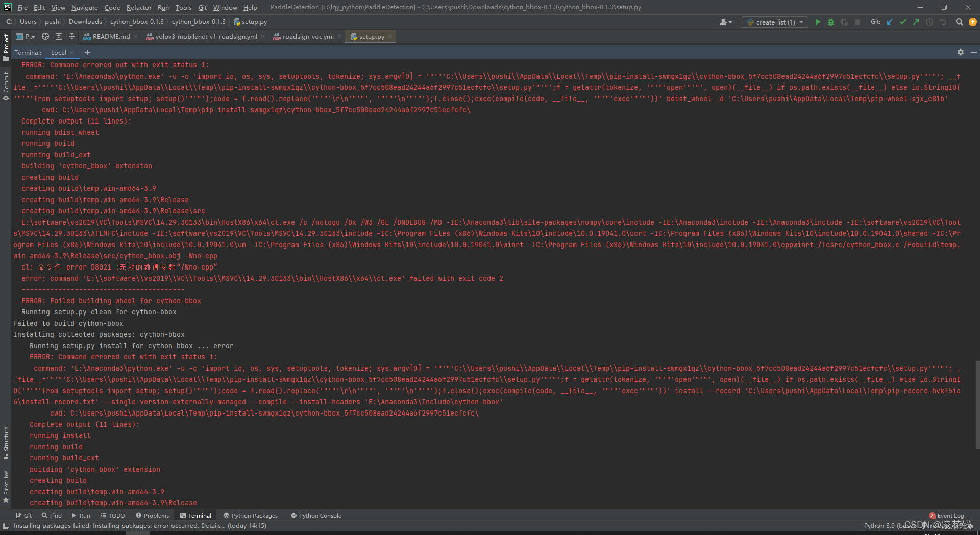Open Search Everywhere magnifier

pyautogui.click(x=960, y=22)
